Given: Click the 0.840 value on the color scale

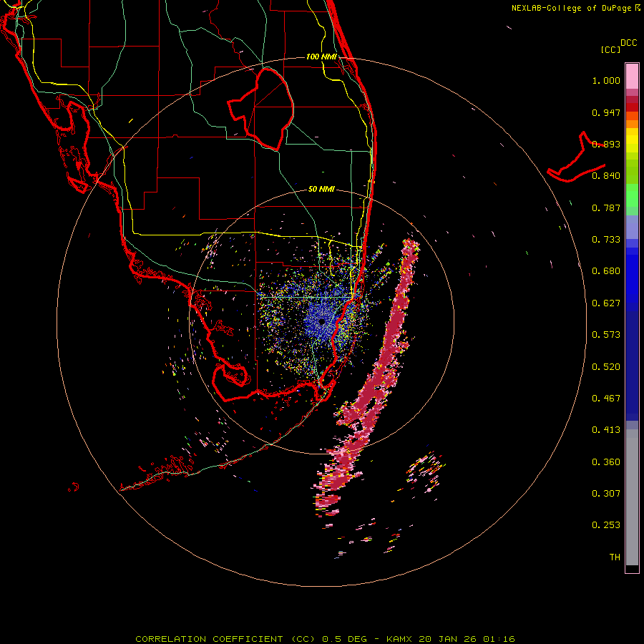Looking at the screenshot, I should pyautogui.click(x=606, y=176).
